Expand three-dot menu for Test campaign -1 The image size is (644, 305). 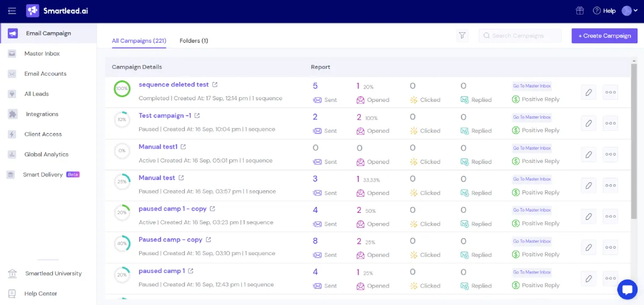point(610,123)
